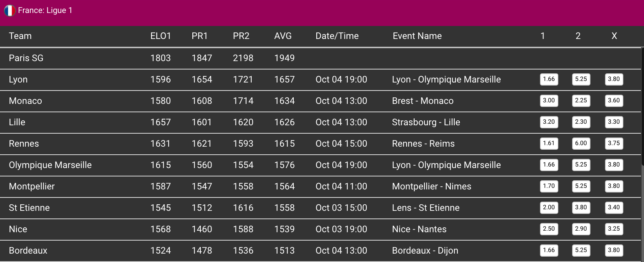Image resolution: width=644 pixels, height=262 pixels.
Task: Sort table by ELO1 column header
Action: [x=161, y=36]
